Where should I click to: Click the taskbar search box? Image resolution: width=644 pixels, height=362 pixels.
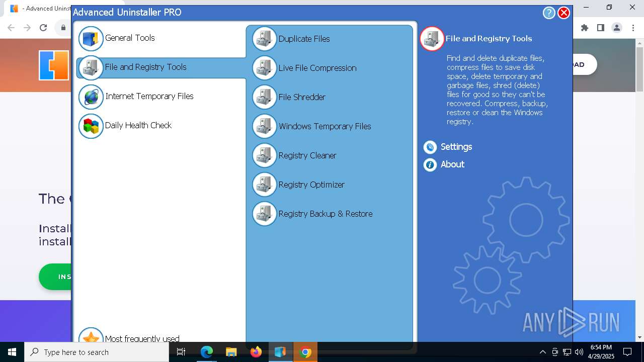97,352
